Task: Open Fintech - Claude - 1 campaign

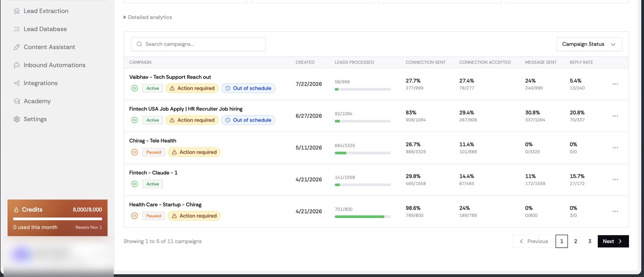Action: click(153, 172)
